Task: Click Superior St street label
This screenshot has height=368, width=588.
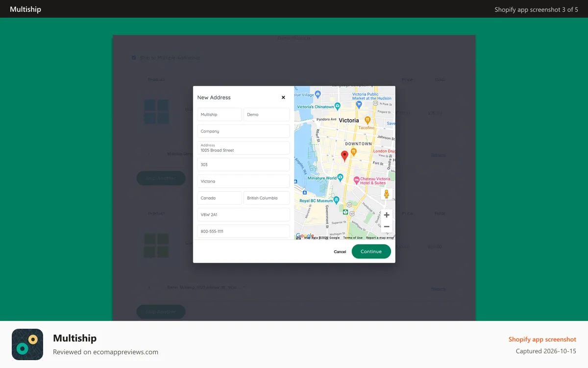Action: coord(338,222)
